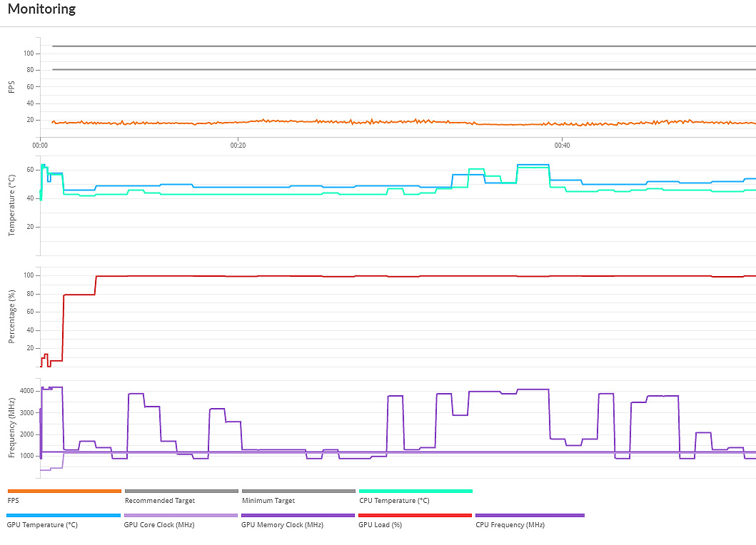This screenshot has height=545, width=756.
Task: Select the 00:40 marker on timeline
Action: click(x=562, y=146)
